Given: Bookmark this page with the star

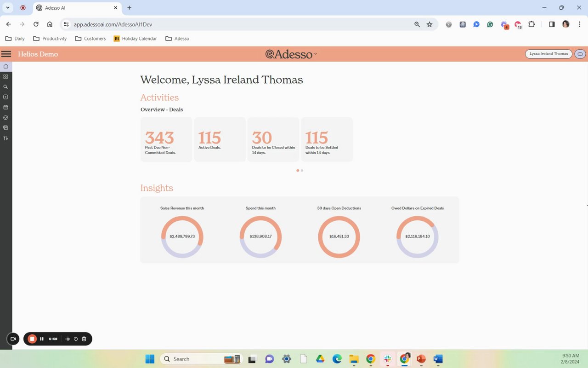Looking at the screenshot, I should [430, 24].
